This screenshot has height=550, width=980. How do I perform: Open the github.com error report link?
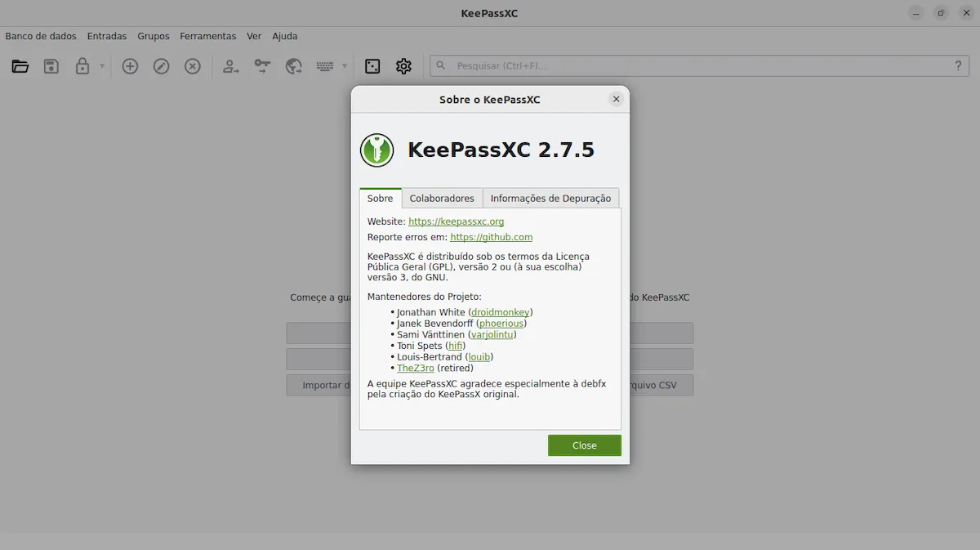point(492,237)
